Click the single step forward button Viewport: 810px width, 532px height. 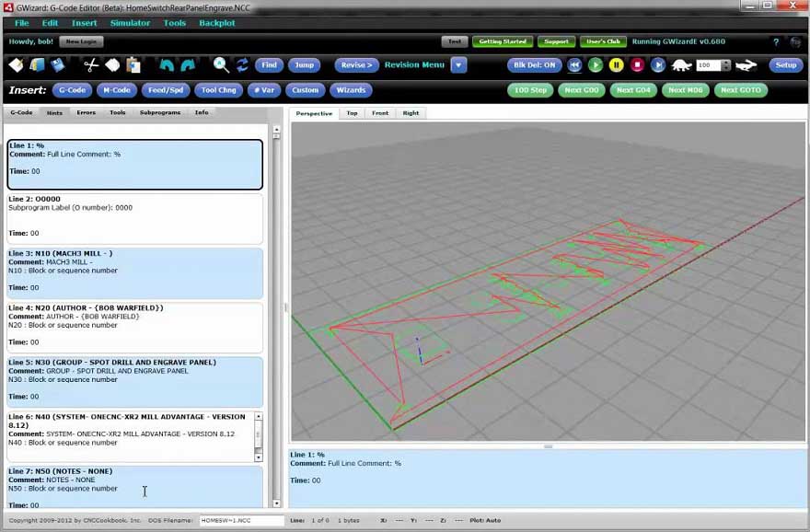pyautogui.click(x=658, y=65)
